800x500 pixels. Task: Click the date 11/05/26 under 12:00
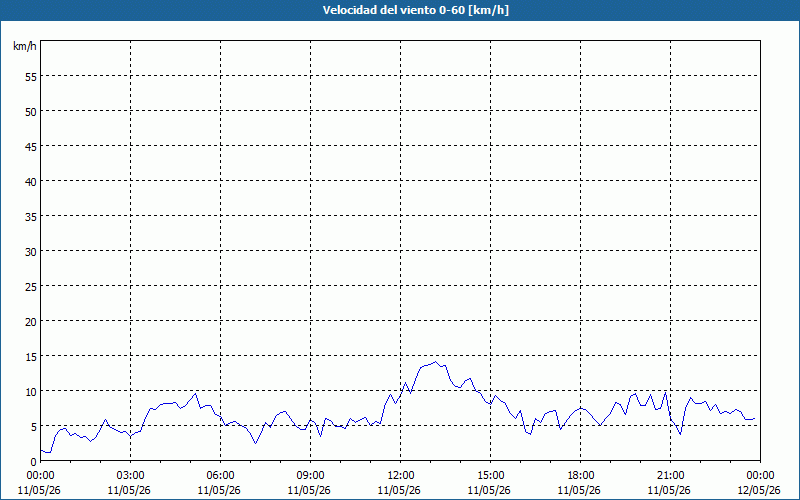pos(399,490)
